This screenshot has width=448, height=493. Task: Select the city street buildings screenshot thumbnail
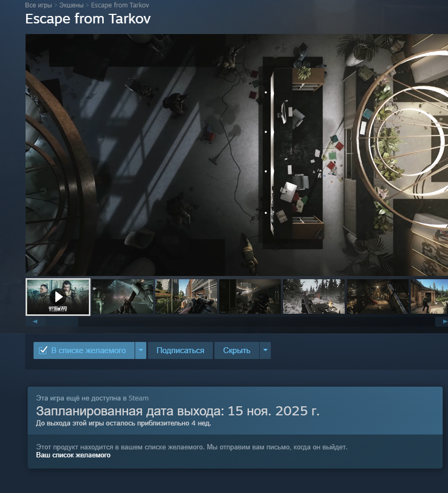coord(186,297)
